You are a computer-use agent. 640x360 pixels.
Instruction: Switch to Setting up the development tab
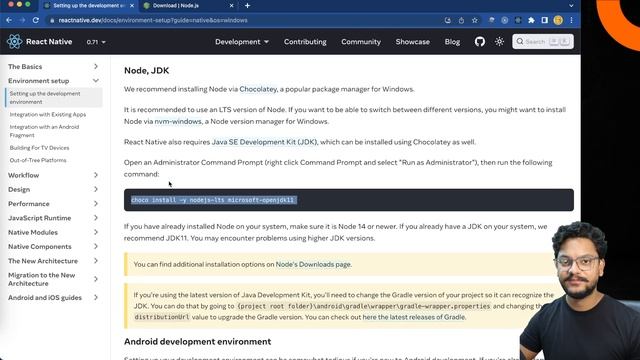(89, 6)
